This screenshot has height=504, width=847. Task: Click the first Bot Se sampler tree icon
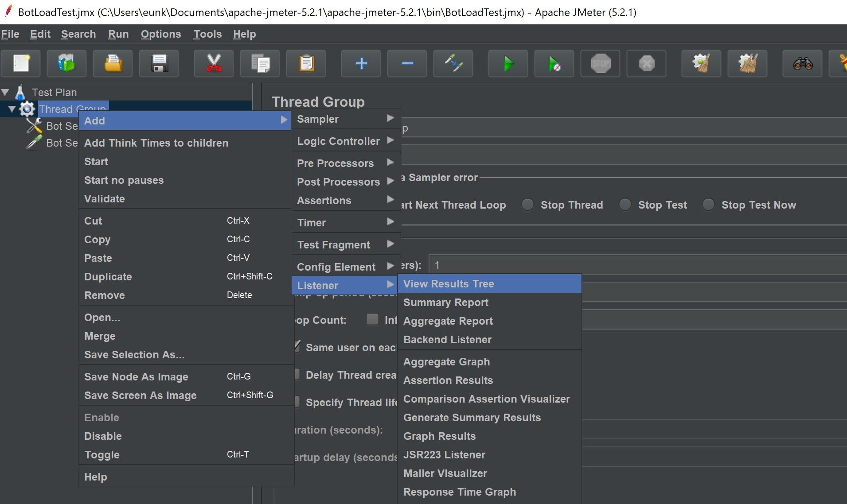click(34, 126)
